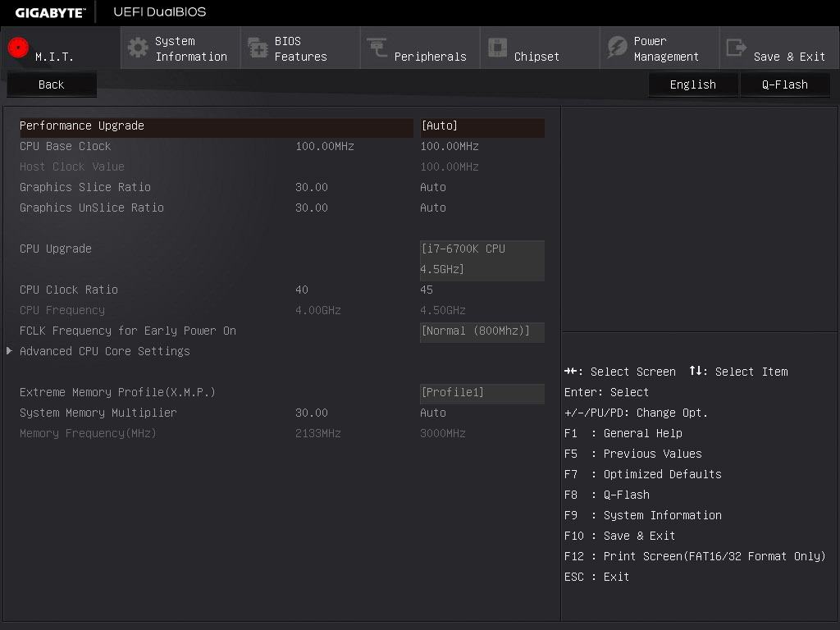Screen dimensions: 840x630
Task: Click Host Clock Value label
Action: 72,167
